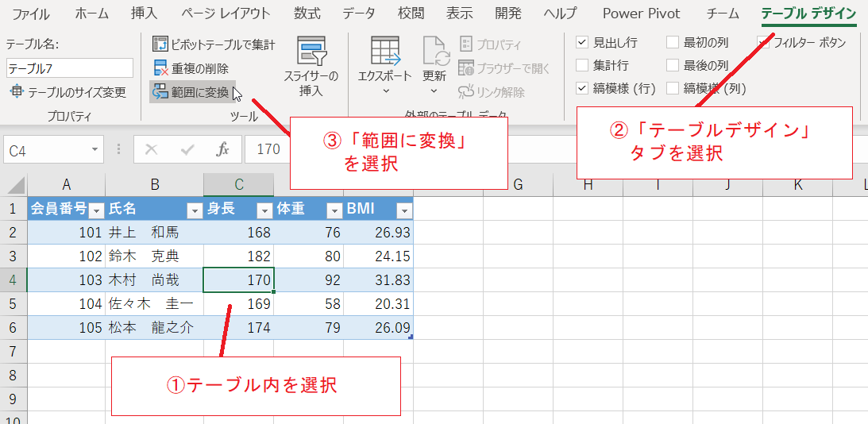Click formula bar cancel X icon

pyautogui.click(x=152, y=149)
